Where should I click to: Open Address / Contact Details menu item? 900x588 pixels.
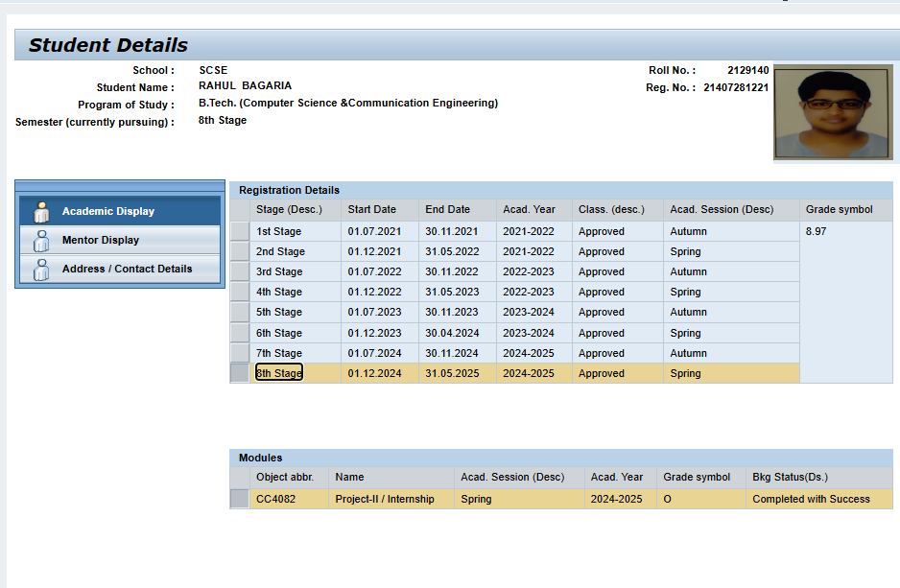click(x=127, y=269)
